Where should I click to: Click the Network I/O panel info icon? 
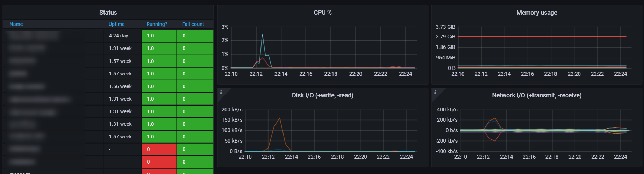coord(435,92)
